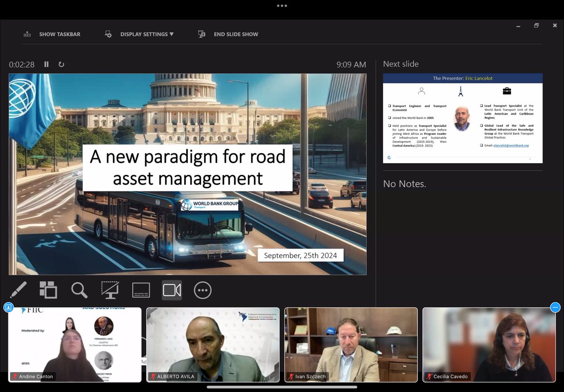
Task: Select ALBERTO AVILA's video tile
Action: point(213,345)
